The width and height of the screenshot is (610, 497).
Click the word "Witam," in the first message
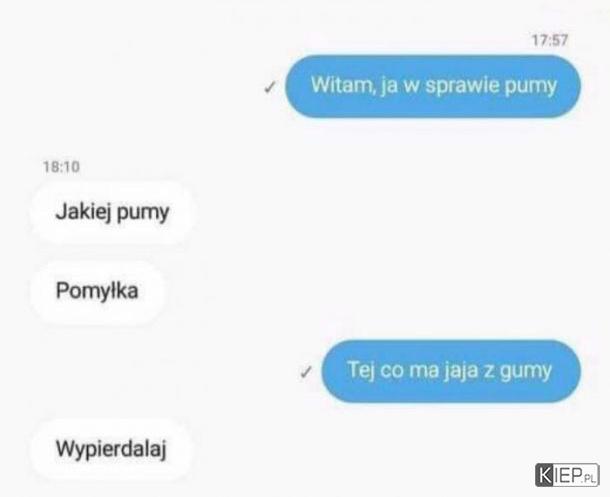click(342, 85)
